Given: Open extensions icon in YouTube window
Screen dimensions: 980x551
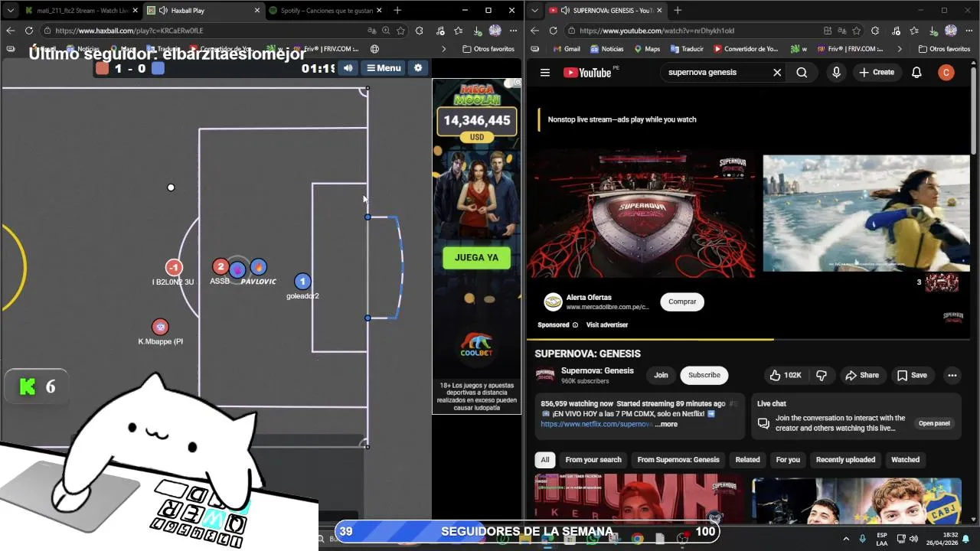Looking at the screenshot, I should pos(876,31).
